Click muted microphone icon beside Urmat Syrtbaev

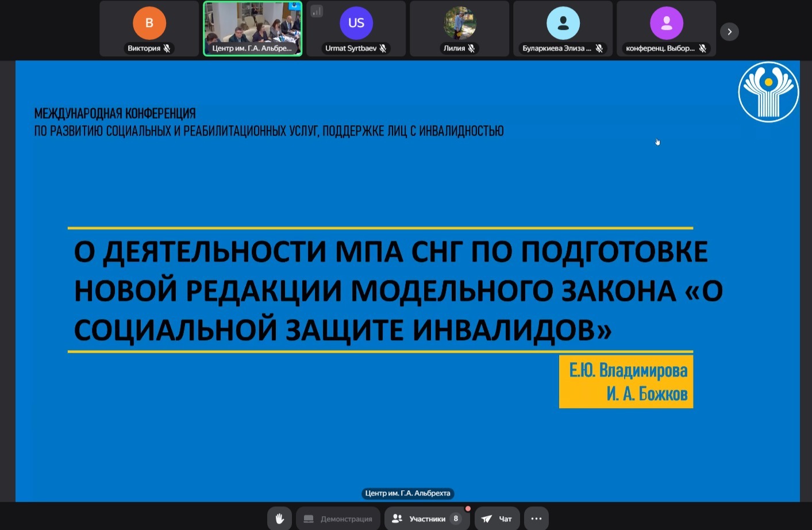click(x=383, y=48)
